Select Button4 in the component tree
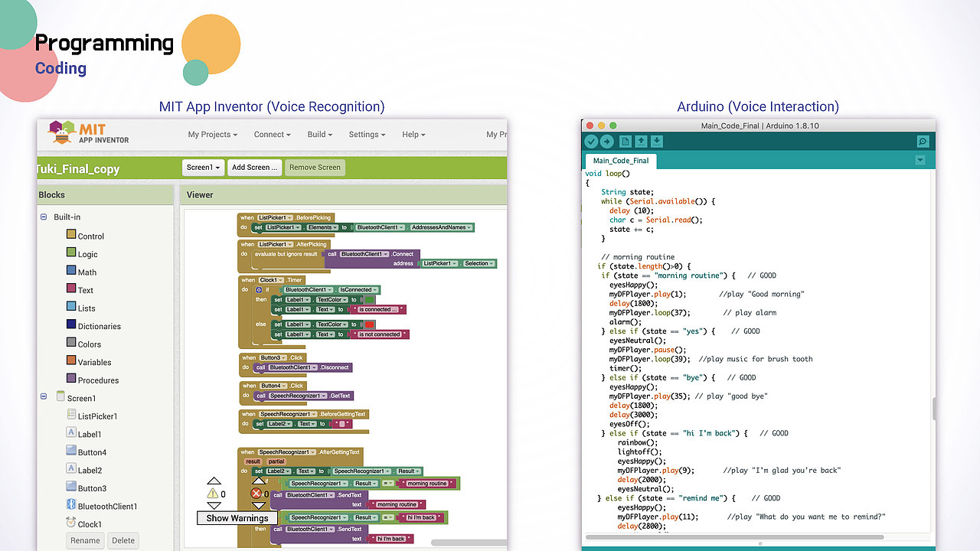980x551 pixels. pyautogui.click(x=87, y=452)
